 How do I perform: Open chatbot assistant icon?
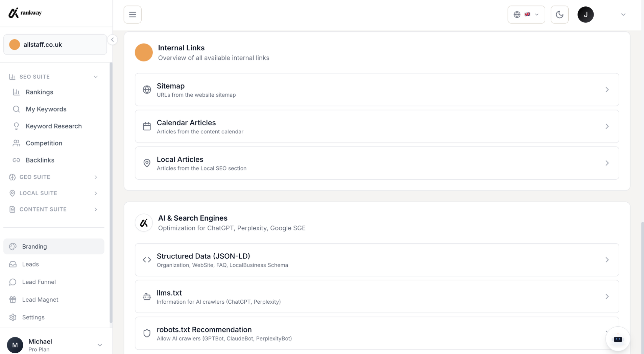pos(618,339)
